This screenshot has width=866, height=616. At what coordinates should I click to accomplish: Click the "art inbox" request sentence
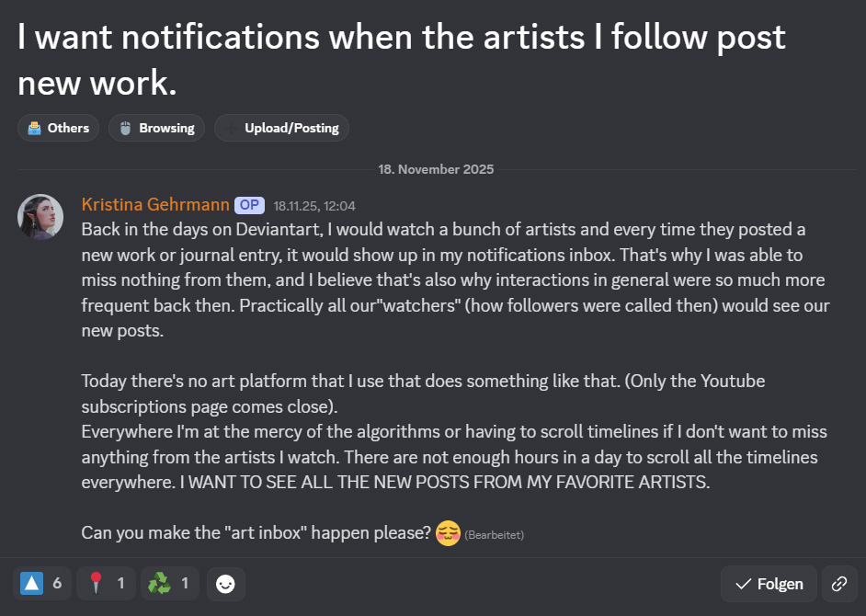[256, 532]
